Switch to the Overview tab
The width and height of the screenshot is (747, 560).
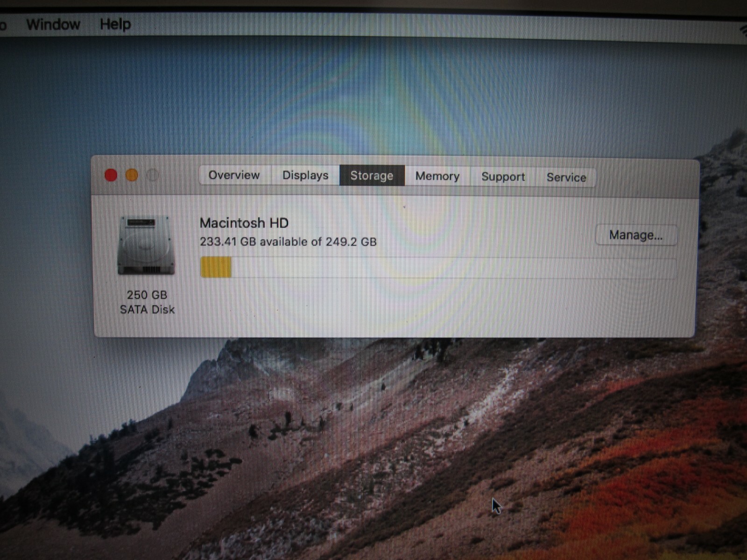tap(234, 175)
